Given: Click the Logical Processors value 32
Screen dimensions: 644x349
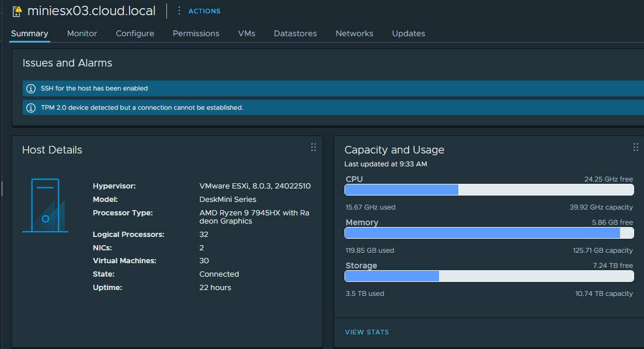Looking at the screenshot, I should point(204,235).
